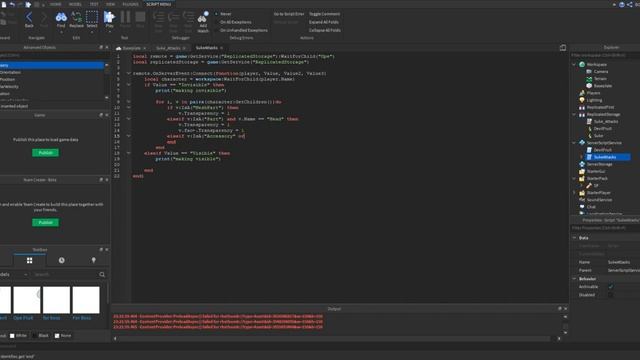Screen dimensions: 640x360
Task: Select ServerStorage in the Explorer
Action: pyautogui.click(x=599, y=164)
